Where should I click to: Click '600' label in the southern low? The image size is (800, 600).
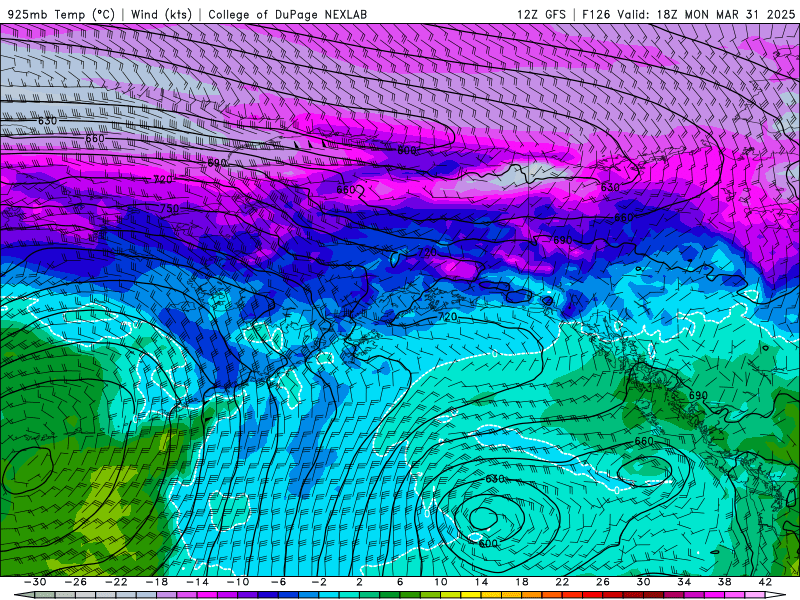[488, 543]
